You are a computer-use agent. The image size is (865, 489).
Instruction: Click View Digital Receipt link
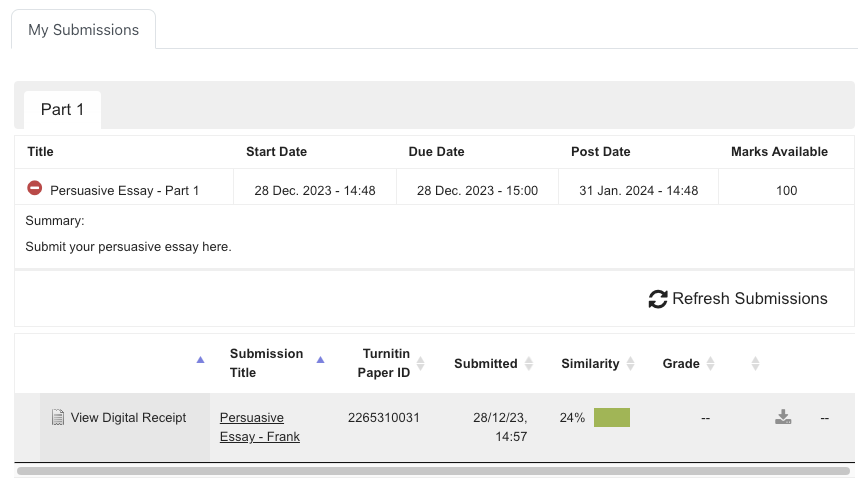[x=128, y=417]
